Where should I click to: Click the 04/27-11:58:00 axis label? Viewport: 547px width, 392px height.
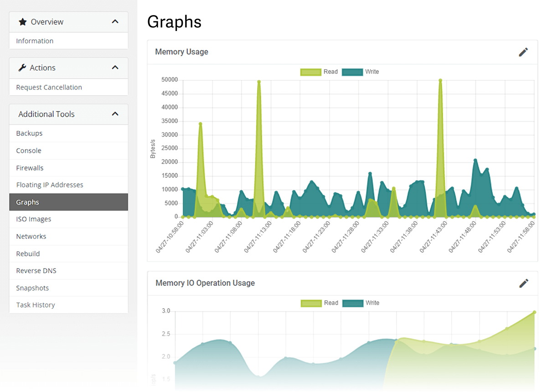tap(522, 237)
